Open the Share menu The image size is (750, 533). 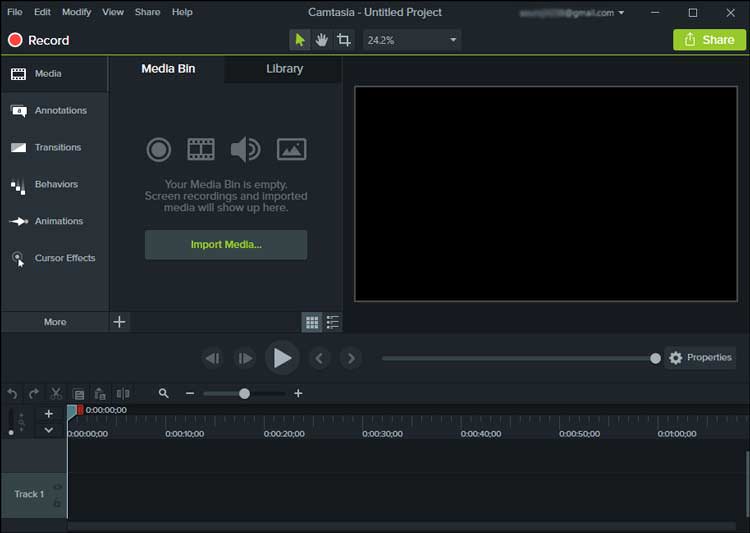click(147, 12)
